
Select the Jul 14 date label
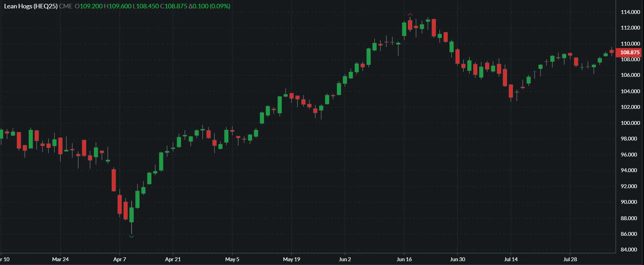[511, 259]
